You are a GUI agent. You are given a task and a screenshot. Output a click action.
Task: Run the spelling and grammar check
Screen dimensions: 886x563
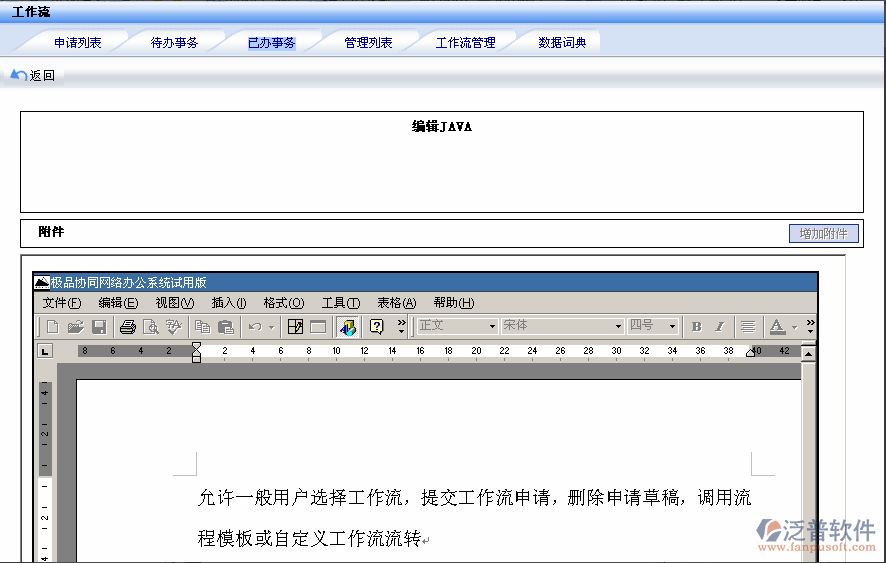point(174,326)
